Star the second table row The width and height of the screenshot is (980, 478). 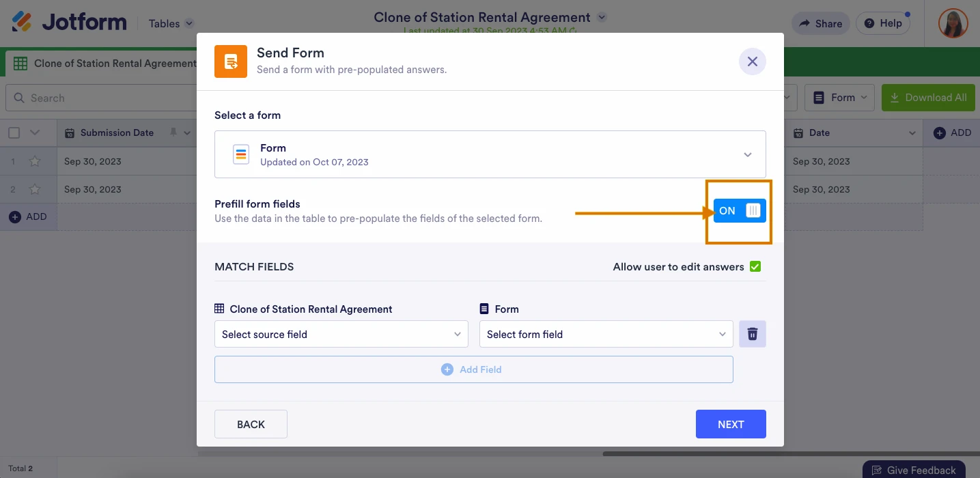click(x=35, y=189)
